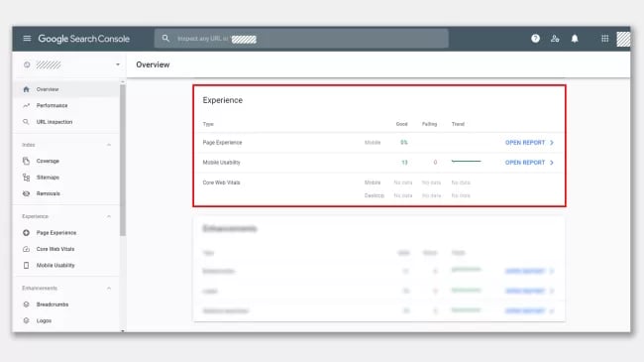
Task: Open the Coverage report item
Action: pyautogui.click(x=66, y=161)
